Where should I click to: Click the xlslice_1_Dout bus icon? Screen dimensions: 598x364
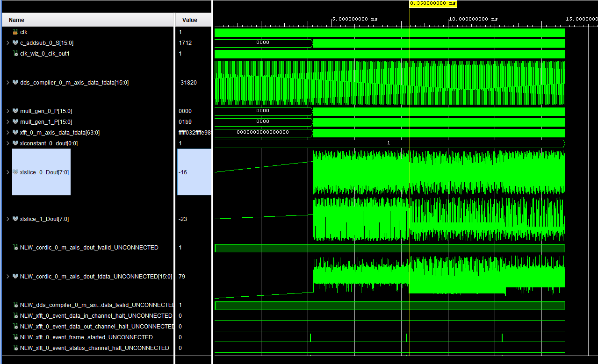15,219
